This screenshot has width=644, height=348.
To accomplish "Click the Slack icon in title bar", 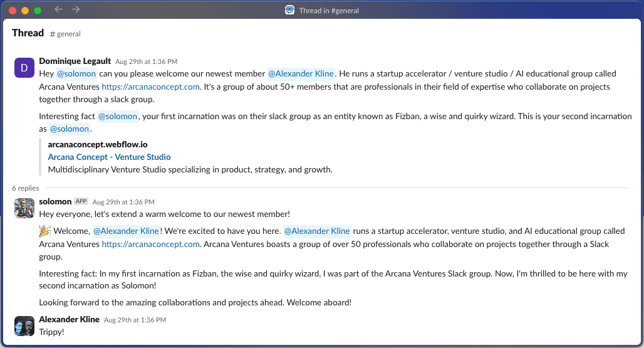I will click(289, 10).
